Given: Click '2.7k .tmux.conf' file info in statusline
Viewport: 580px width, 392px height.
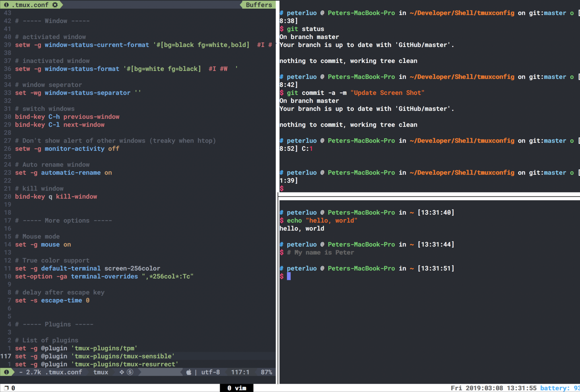Looking at the screenshot, I should point(54,372).
